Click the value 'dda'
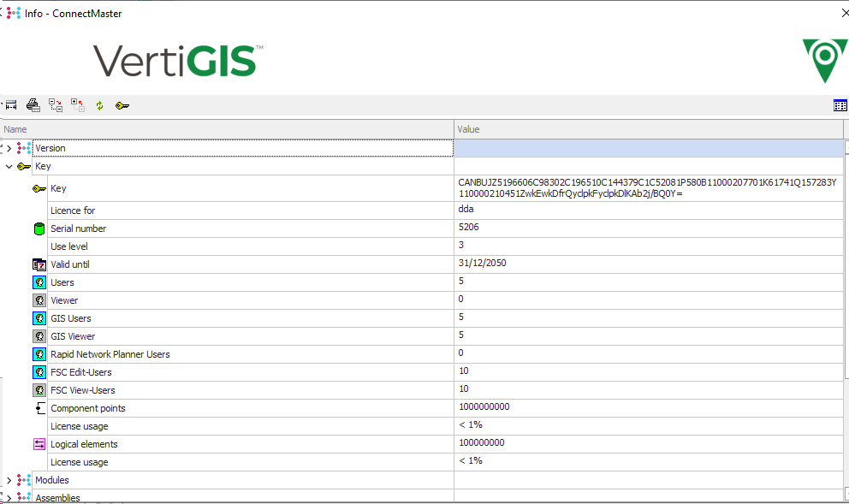849x504 pixels. click(x=466, y=209)
